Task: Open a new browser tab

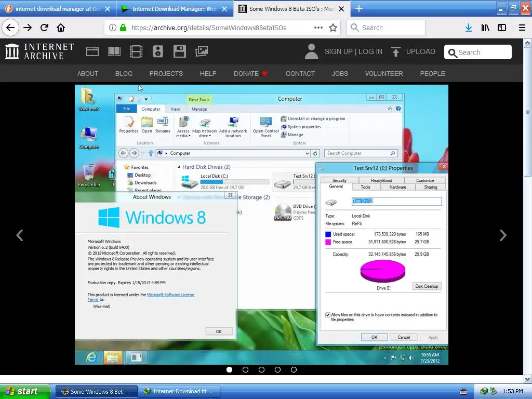Action: coord(359,8)
